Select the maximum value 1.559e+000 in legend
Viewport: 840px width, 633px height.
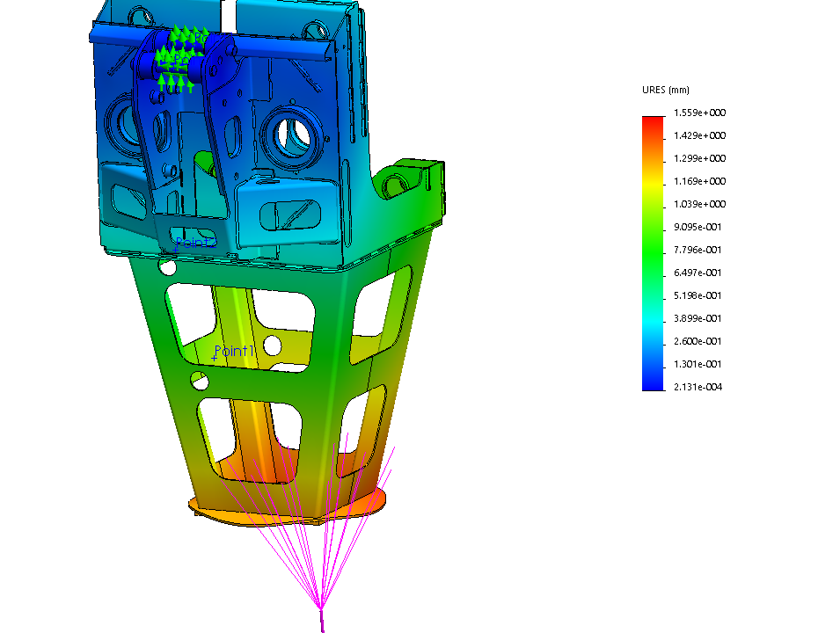click(x=699, y=113)
